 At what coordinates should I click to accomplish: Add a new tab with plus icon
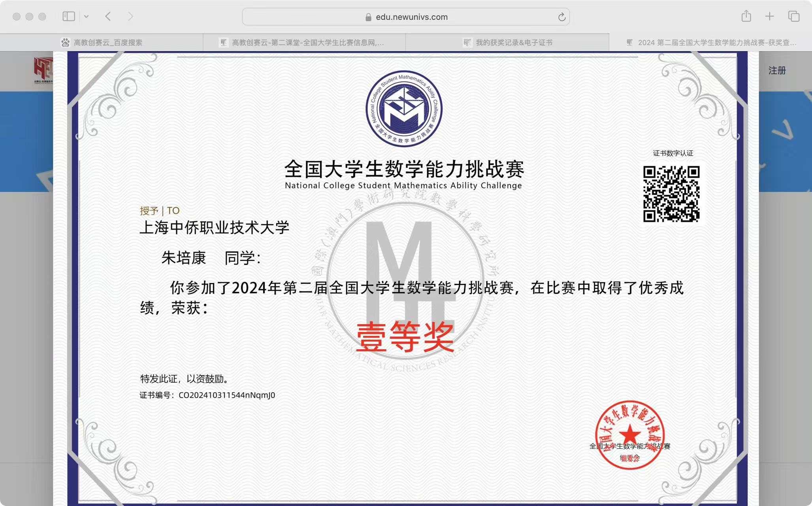769,16
